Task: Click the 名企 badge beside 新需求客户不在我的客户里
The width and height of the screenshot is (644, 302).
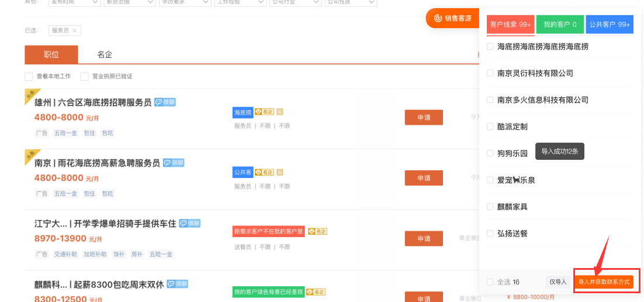Action: (317, 232)
